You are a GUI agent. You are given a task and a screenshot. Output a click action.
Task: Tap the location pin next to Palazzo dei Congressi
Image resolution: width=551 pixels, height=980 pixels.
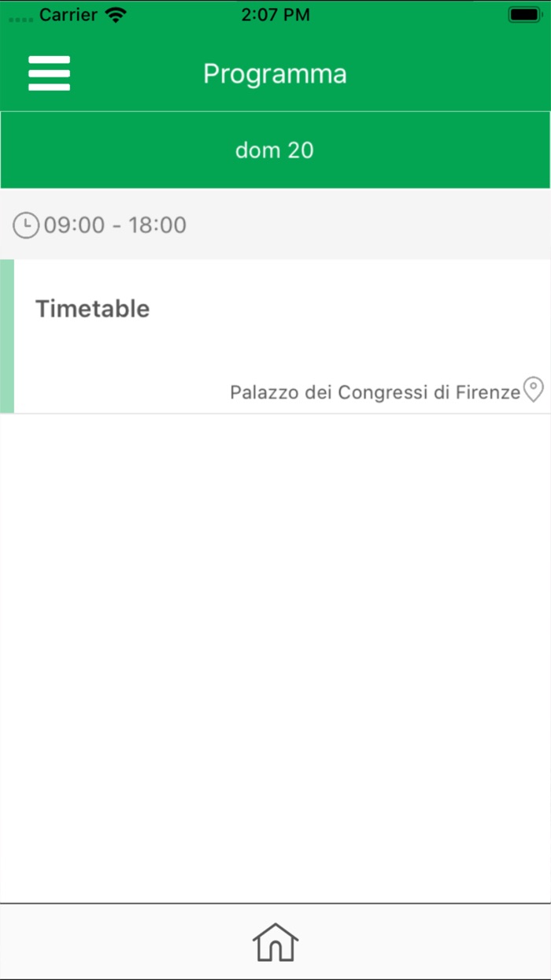pyautogui.click(x=533, y=391)
